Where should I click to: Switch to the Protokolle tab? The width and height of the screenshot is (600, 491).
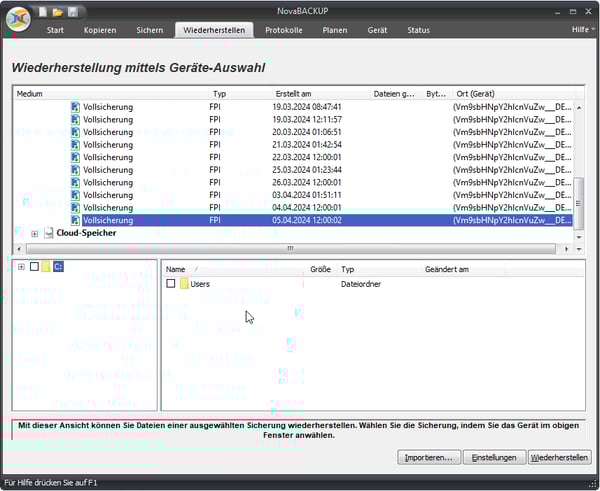pos(284,30)
